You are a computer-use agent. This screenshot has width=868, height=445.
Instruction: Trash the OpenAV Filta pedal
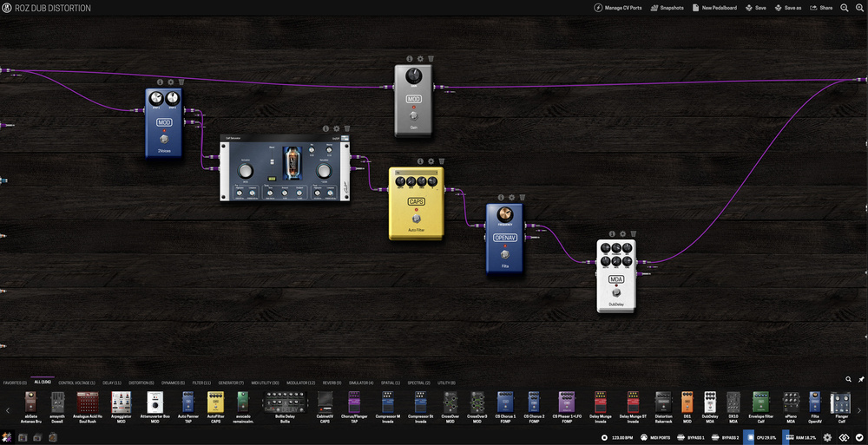(x=522, y=197)
